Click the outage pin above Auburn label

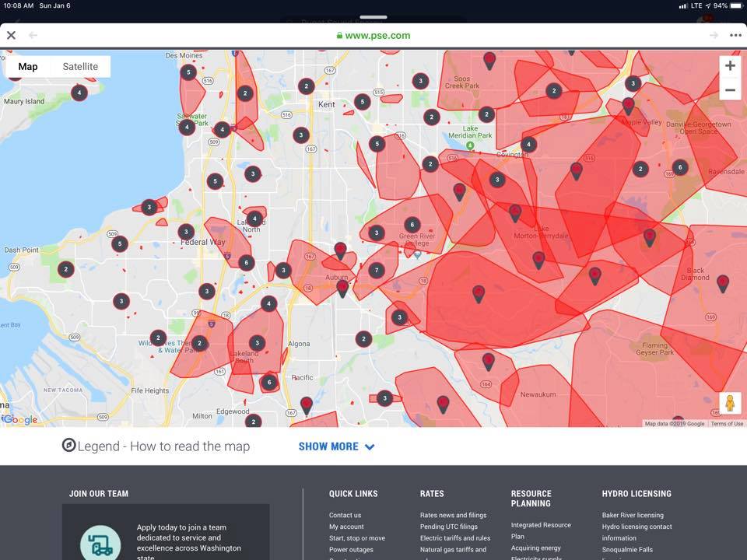click(340, 250)
